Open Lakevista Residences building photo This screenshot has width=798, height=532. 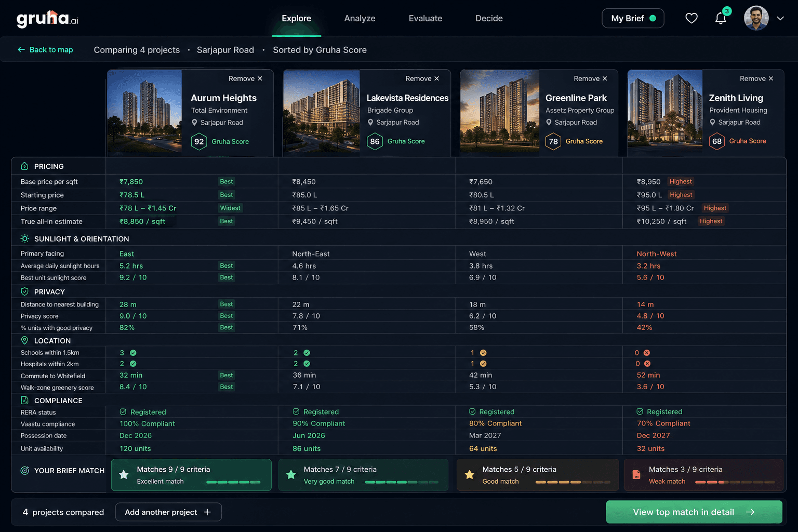coord(322,113)
